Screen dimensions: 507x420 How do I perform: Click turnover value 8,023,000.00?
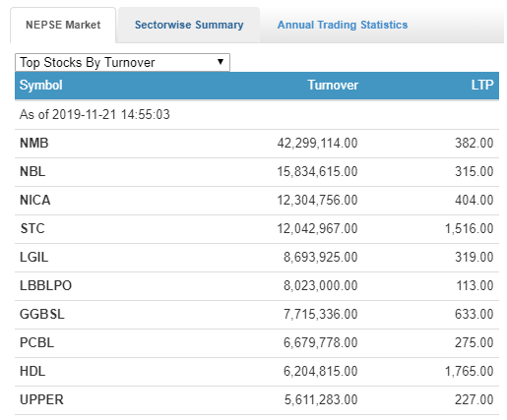click(321, 286)
